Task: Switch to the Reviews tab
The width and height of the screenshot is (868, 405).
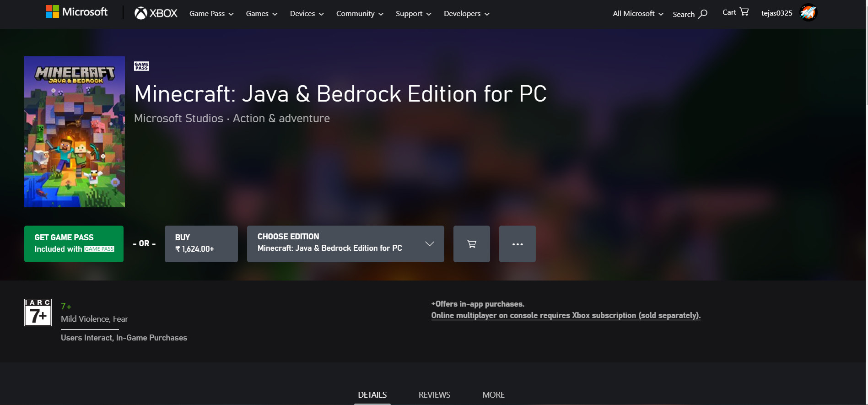Action: [434, 395]
